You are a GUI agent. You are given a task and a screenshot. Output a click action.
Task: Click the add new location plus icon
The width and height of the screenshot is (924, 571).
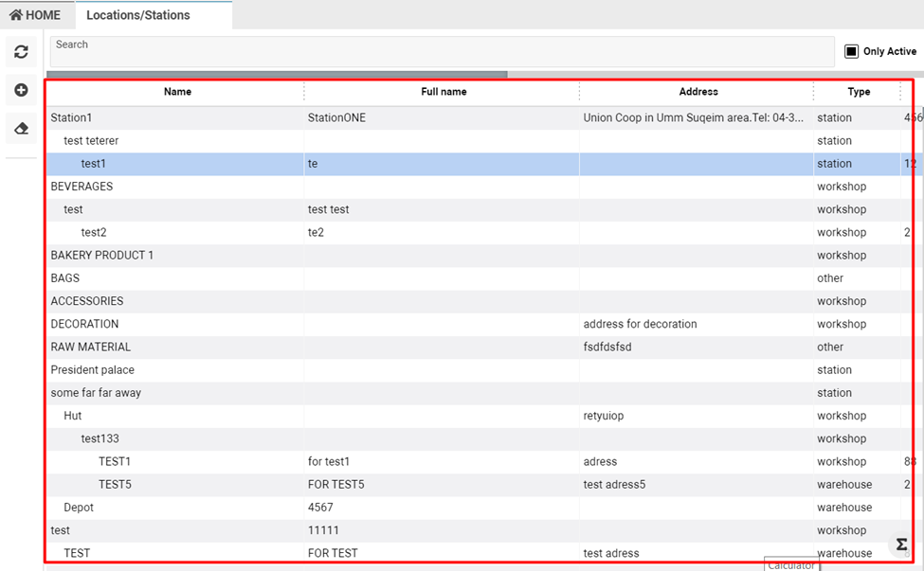[21, 90]
